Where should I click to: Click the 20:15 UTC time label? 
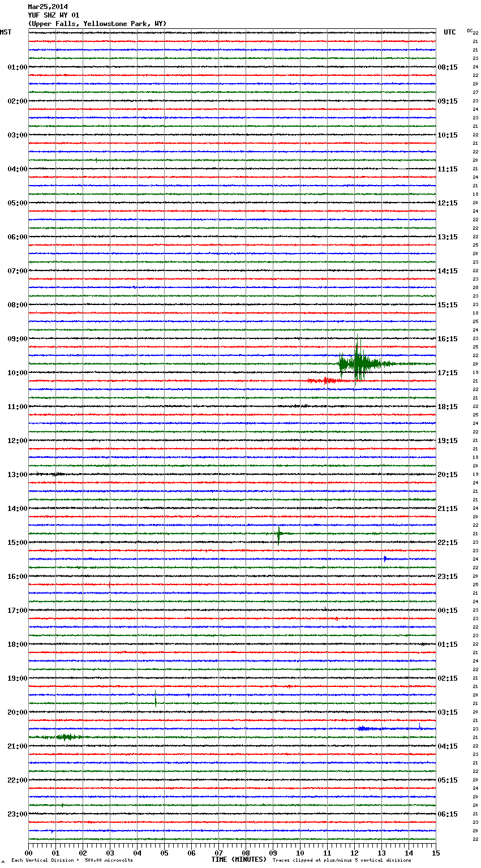click(x=448, y=475)
